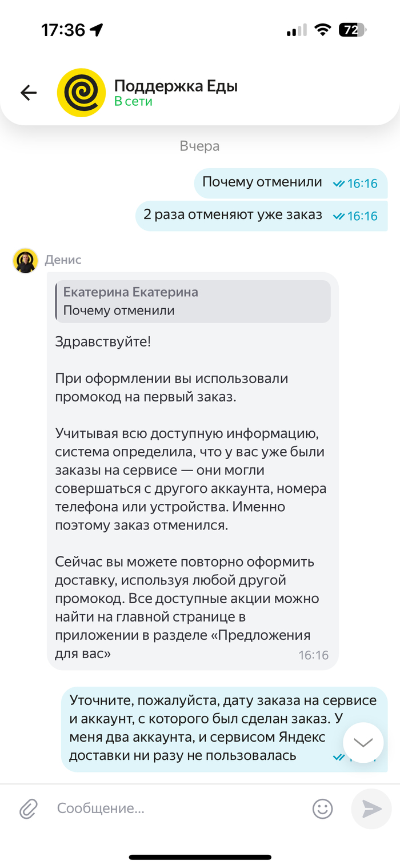The image size is (400, 868).
Task: Tap the location arrow in status bar
Action: pyautogui.click(x=97, y=30)
